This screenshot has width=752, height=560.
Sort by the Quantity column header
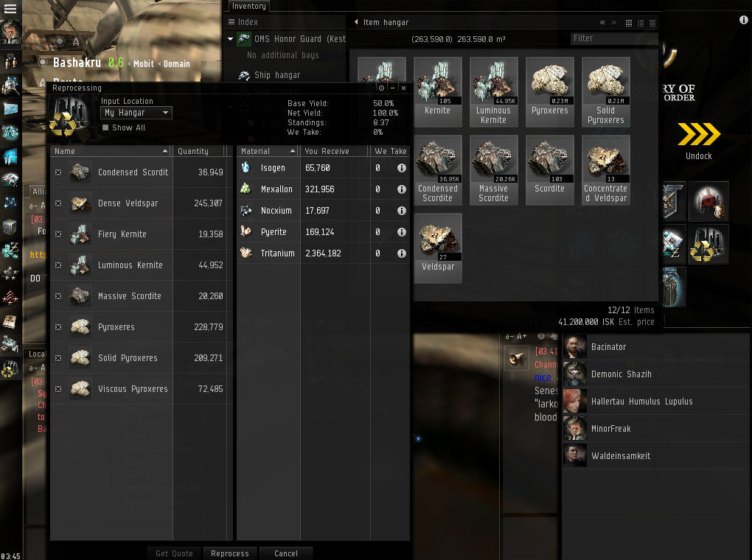[x=199, y=151]
